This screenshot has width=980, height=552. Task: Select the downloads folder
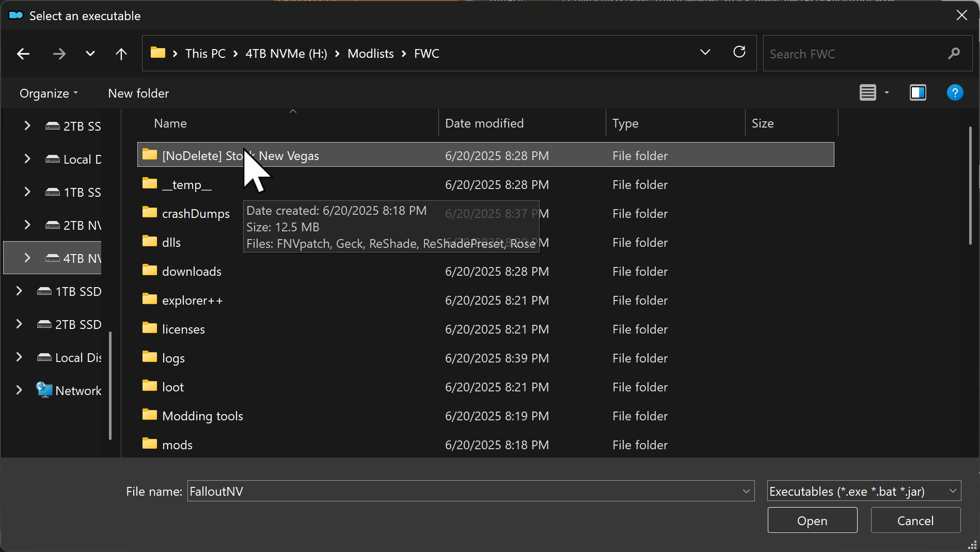[x=485, y=271]
